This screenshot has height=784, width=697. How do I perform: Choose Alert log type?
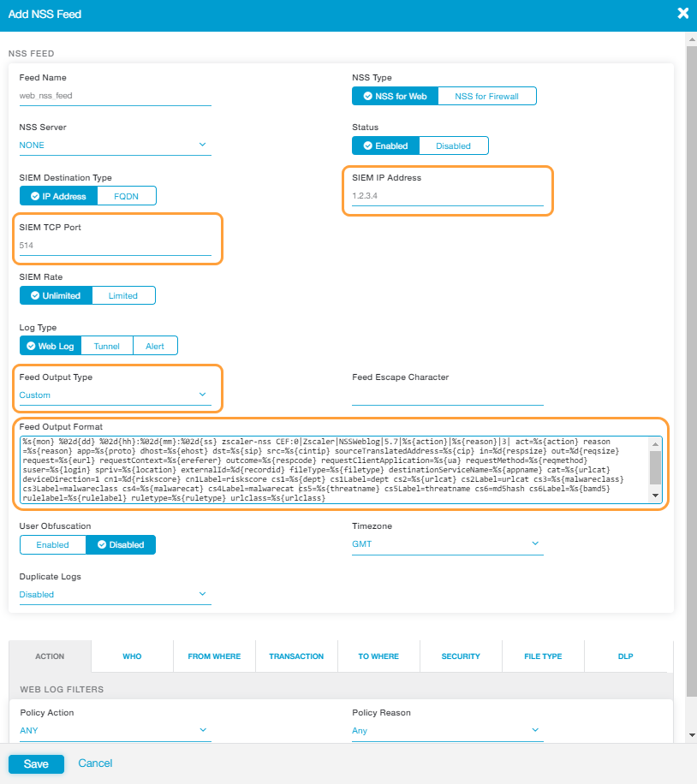tap(155, 346)
